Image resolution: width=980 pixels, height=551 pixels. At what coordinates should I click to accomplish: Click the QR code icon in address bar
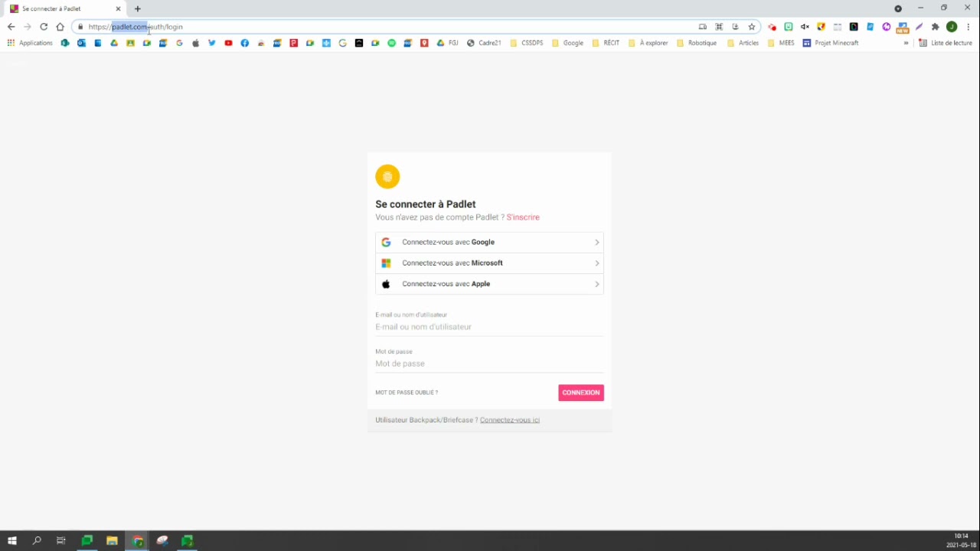(x=719, y=27)
